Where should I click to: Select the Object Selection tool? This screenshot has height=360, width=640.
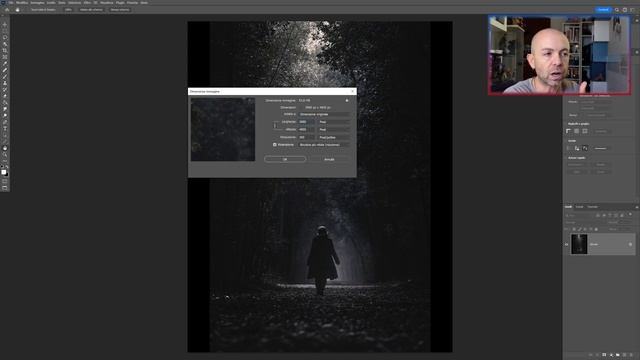[x=5, y=44]
